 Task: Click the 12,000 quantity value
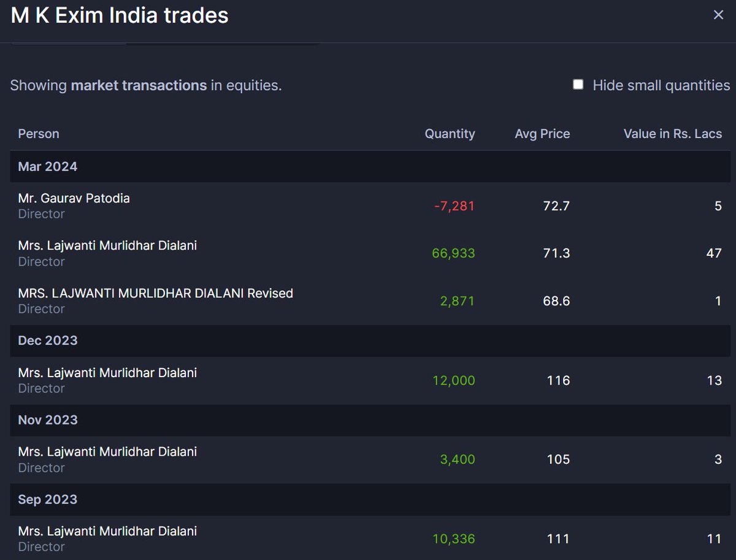[x=453, y=380]
